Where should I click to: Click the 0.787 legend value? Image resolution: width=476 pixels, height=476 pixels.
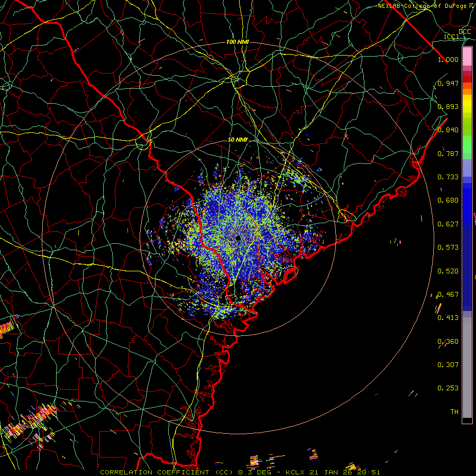coord(448,153)
